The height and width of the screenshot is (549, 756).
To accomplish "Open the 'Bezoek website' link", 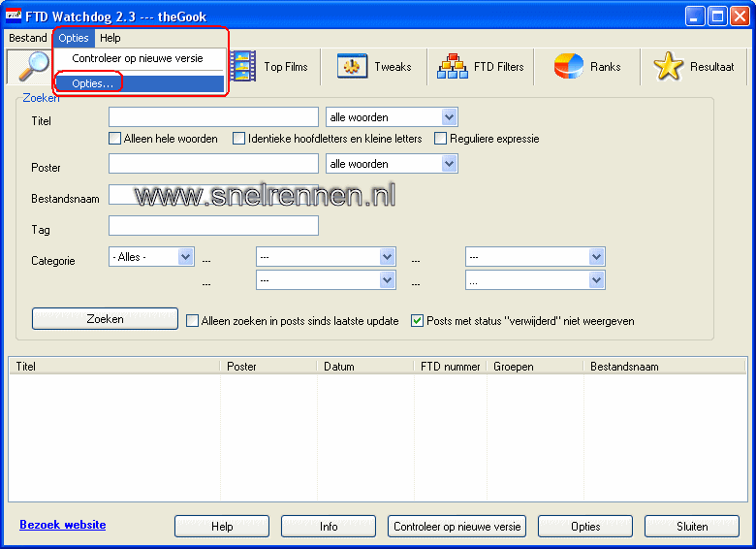I will pyautogui.click(x=63, y=525).
